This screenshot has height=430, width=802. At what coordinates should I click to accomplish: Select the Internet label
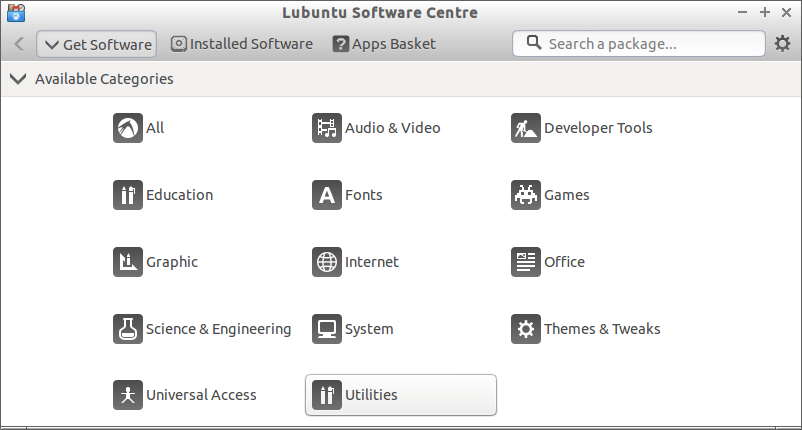[x=372, y=262]
